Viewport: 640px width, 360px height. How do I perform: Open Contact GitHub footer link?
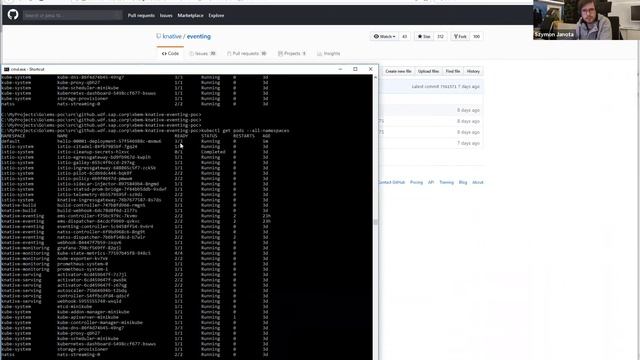(x=391, y=182)
